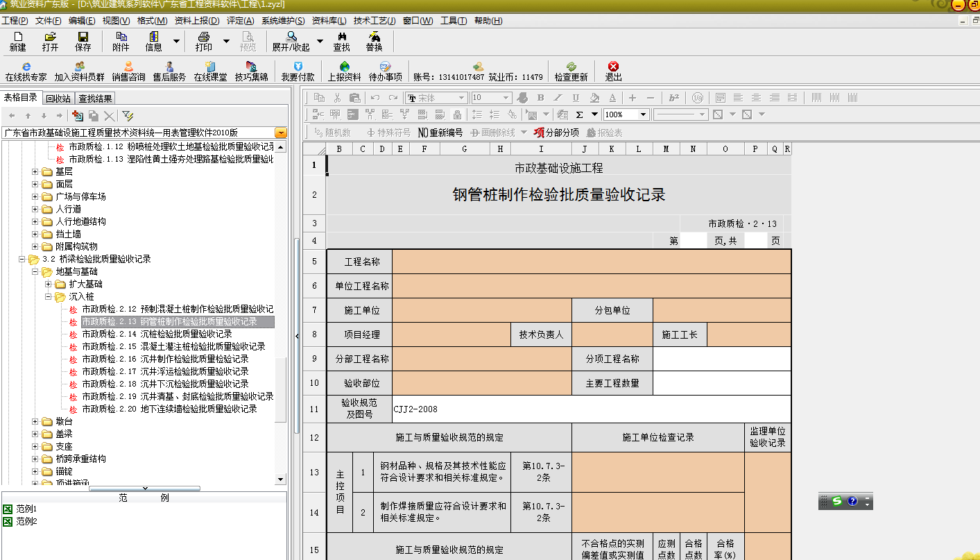Open the 系统维护(S) menu
This screenshot has width=980, height=560.
click(x=283, y=21)
